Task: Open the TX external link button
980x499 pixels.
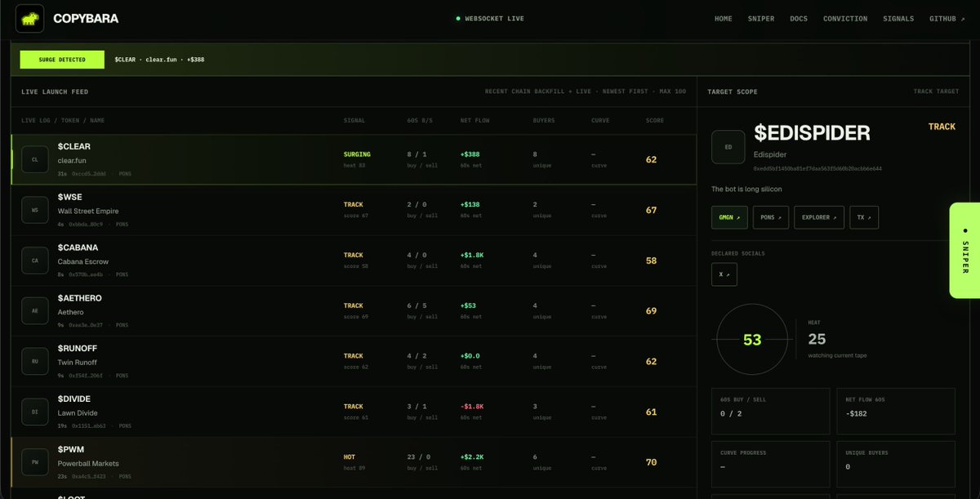Action: (x=864, y=217)
